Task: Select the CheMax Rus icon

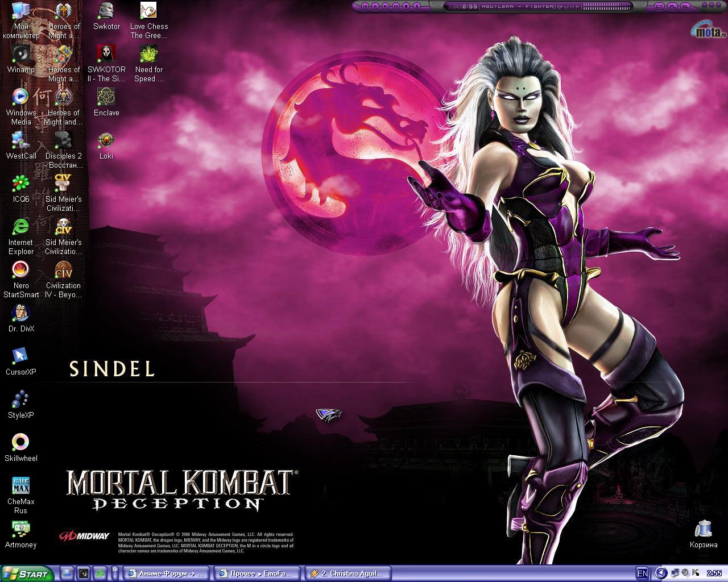Action: coord(21,496)
